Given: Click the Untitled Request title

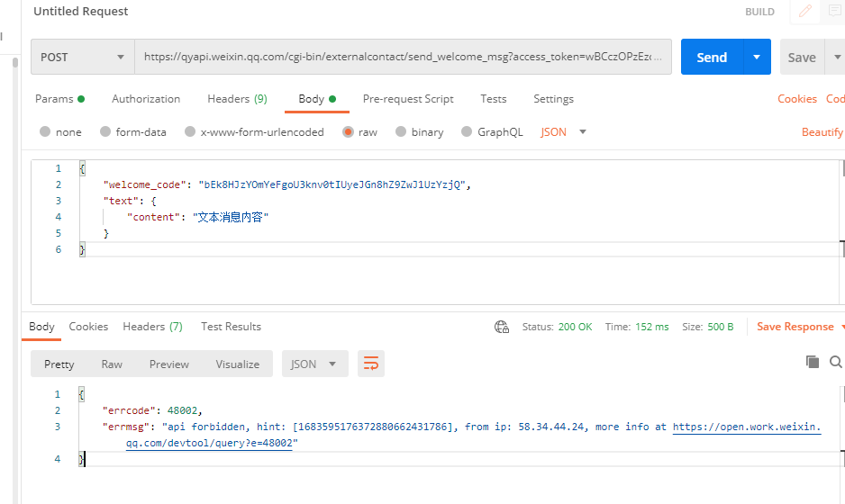Looking at the screenshot, I should pyautogui.click(x=81, y=12).
